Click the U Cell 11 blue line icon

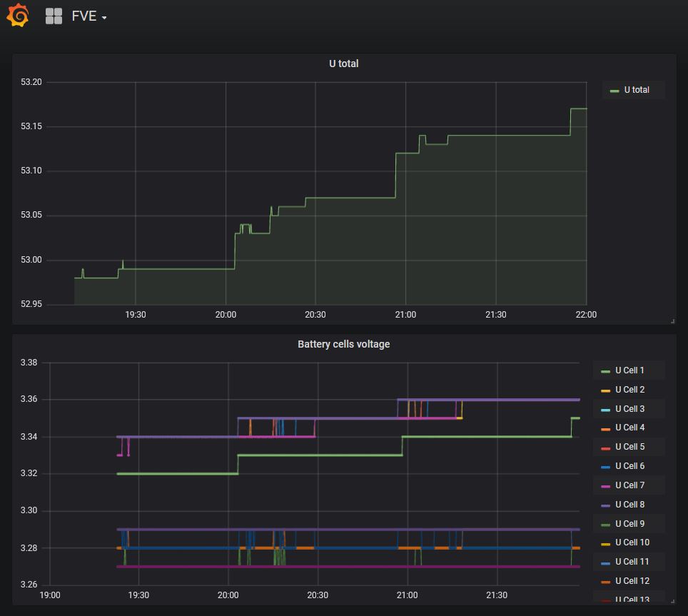[606, 562]
